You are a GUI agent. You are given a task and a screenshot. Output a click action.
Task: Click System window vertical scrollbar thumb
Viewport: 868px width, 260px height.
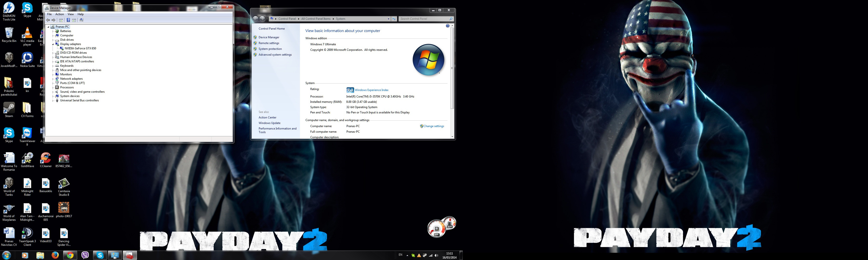tap(452, 68)
